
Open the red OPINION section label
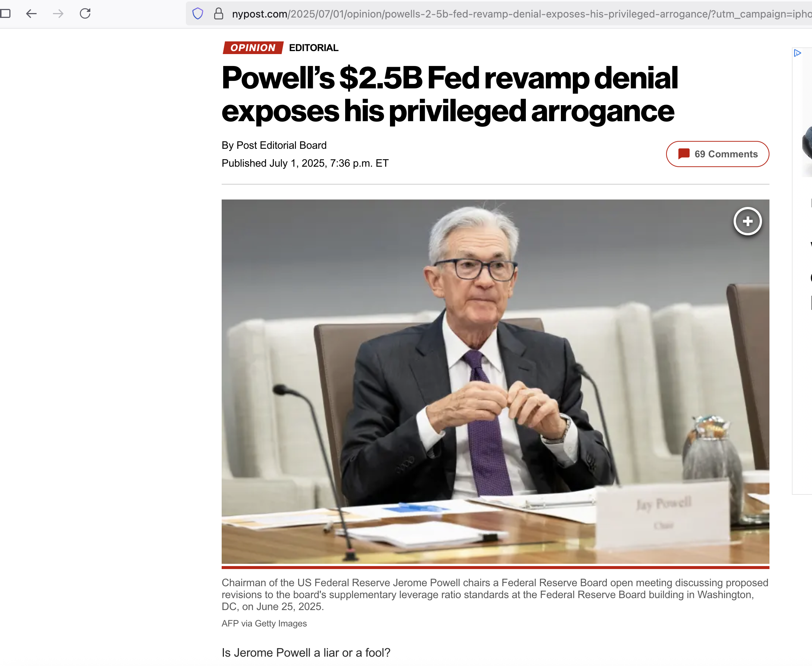pyautogui.click(x=253, y=48)
